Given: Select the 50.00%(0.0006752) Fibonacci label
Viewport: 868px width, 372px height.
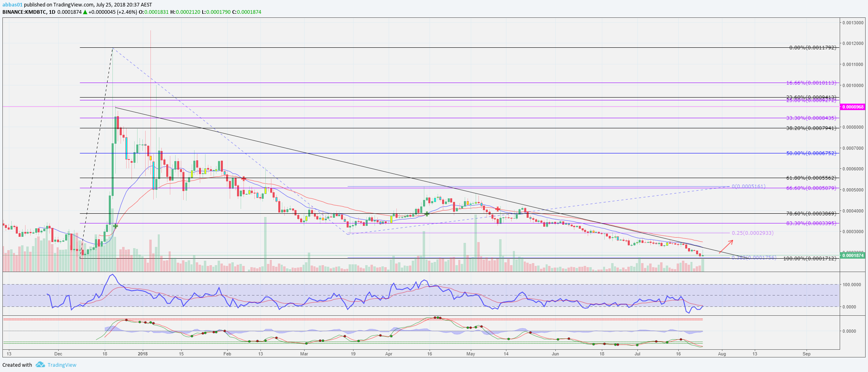Looking at the screenshot, I should click(811, 153).
